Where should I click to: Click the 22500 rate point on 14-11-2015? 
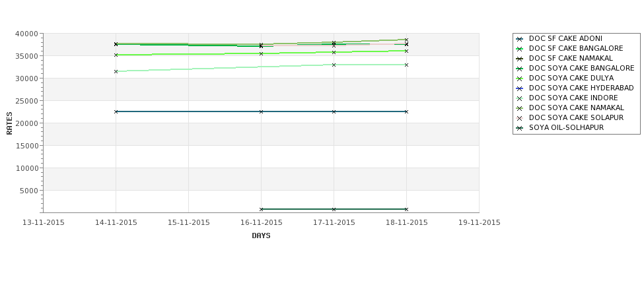(116, 111)
